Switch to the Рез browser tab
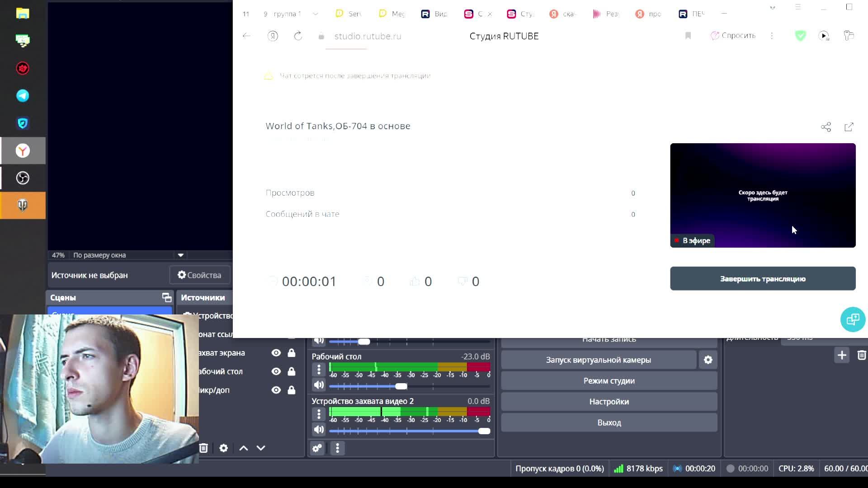Screen dimensions: 868x488 point(606,14)
